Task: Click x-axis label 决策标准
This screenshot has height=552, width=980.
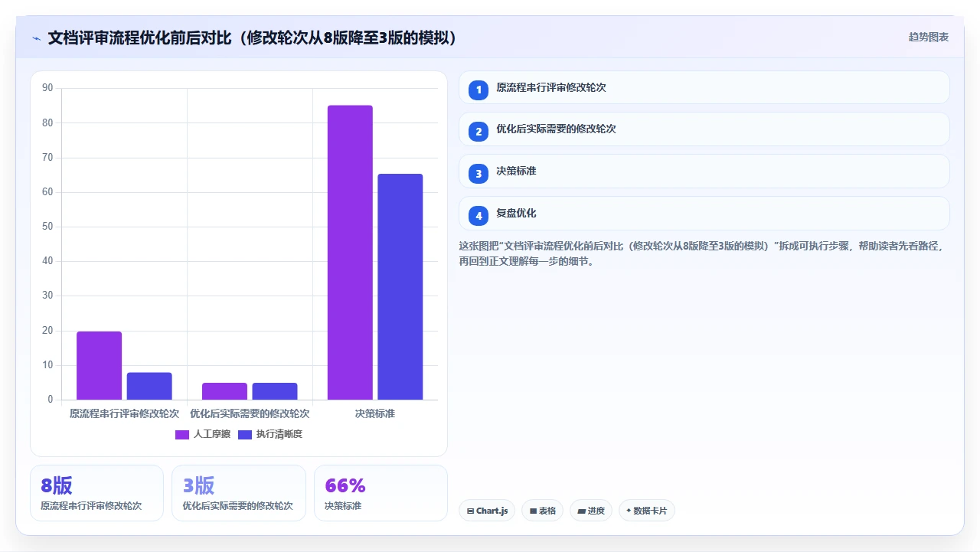Action: (x=375, y=413)
